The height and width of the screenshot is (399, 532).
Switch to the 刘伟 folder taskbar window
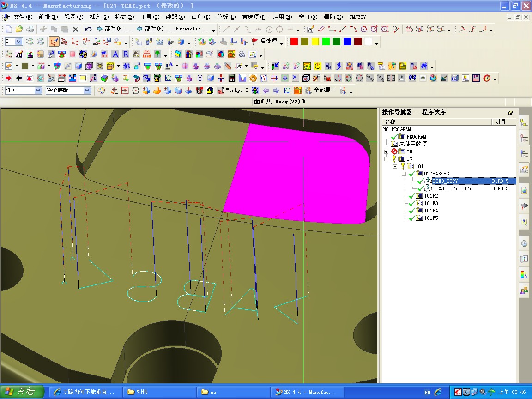click(159, 392)
